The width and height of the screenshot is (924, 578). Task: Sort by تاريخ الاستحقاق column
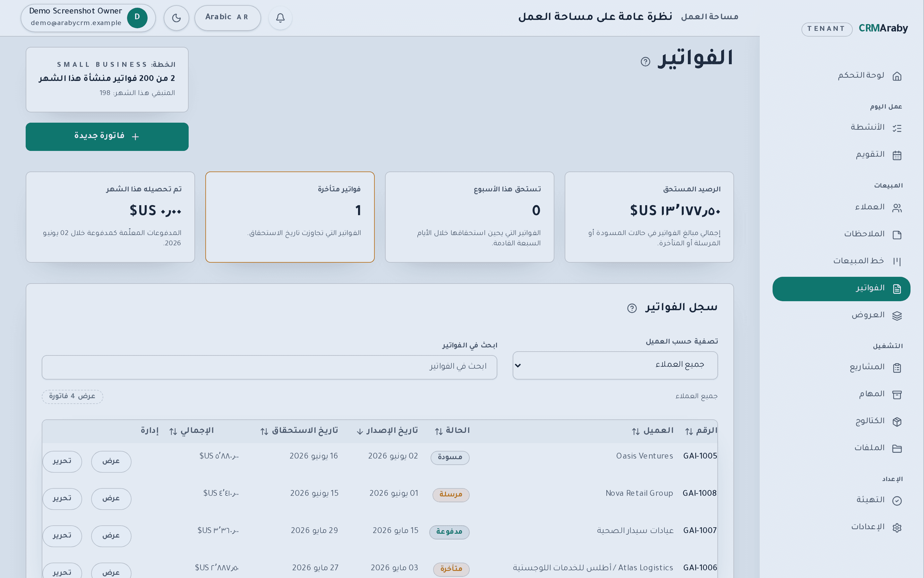pyautogui.click(x=299, y=431)
